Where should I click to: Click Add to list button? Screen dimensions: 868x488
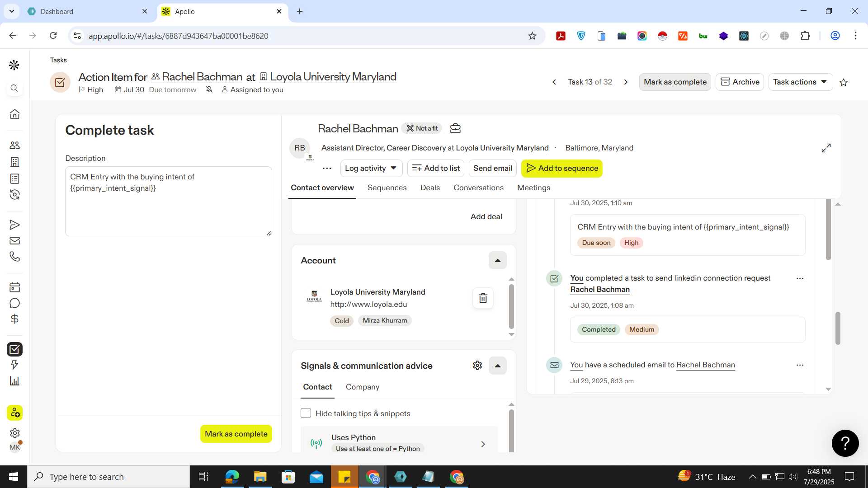436,169
